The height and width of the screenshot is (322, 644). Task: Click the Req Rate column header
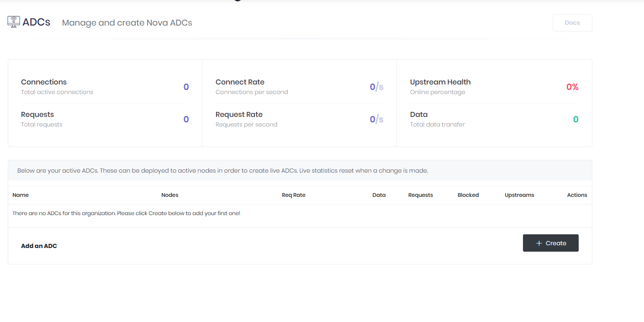point(294,195)
